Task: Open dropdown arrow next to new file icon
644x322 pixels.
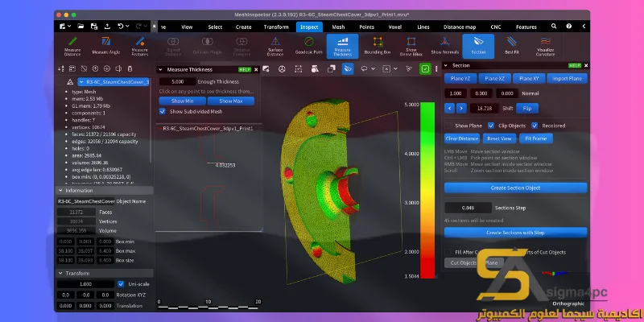Action: [x=69, y=27]
